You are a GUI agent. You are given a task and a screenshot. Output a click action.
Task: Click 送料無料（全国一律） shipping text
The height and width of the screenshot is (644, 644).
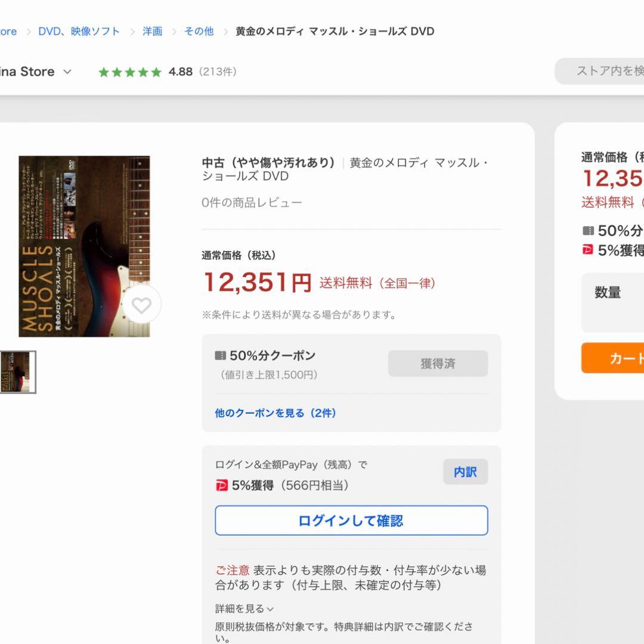377,283
